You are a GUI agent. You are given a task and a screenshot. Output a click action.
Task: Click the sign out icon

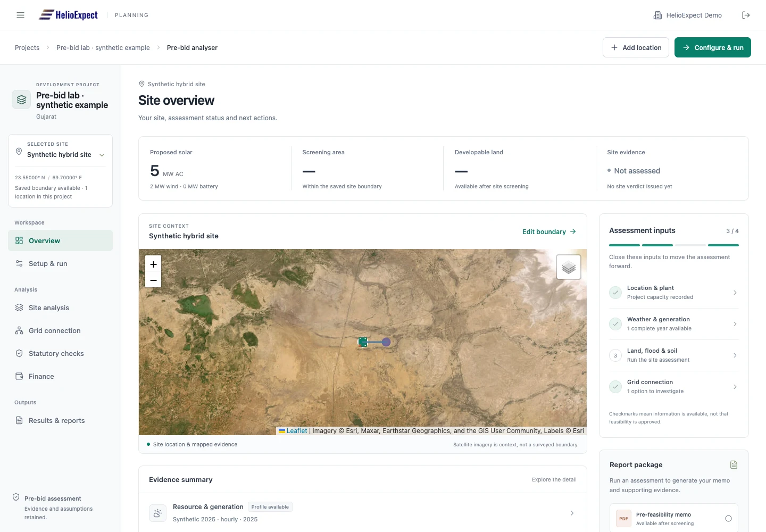pyautogui.click(x=746, y=15)
